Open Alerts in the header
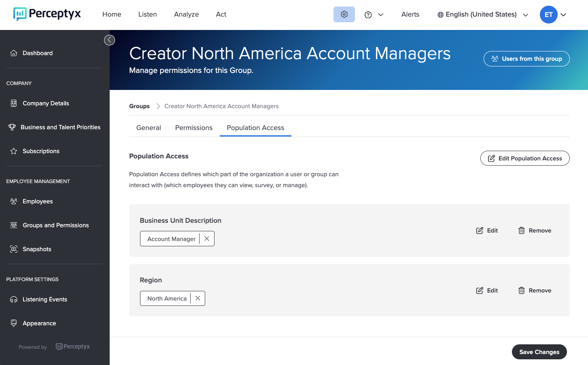Viewport: 588px width, 365px height. [x=410, y=15]
